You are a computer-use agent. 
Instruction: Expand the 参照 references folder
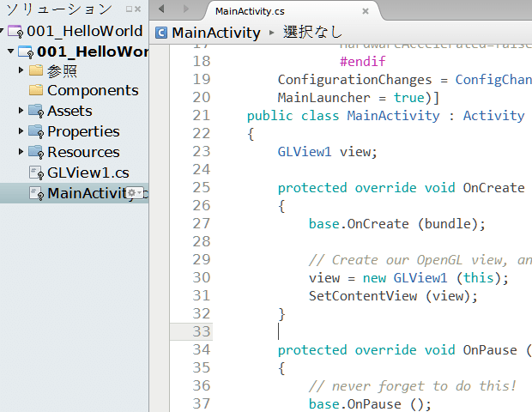tap(21, 70)
